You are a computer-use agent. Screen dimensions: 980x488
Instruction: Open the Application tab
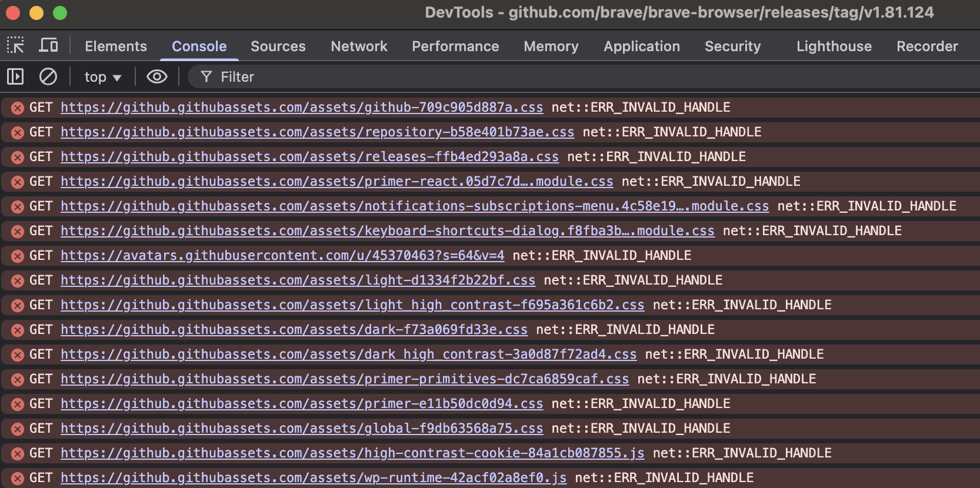click(x=642, y=46)
